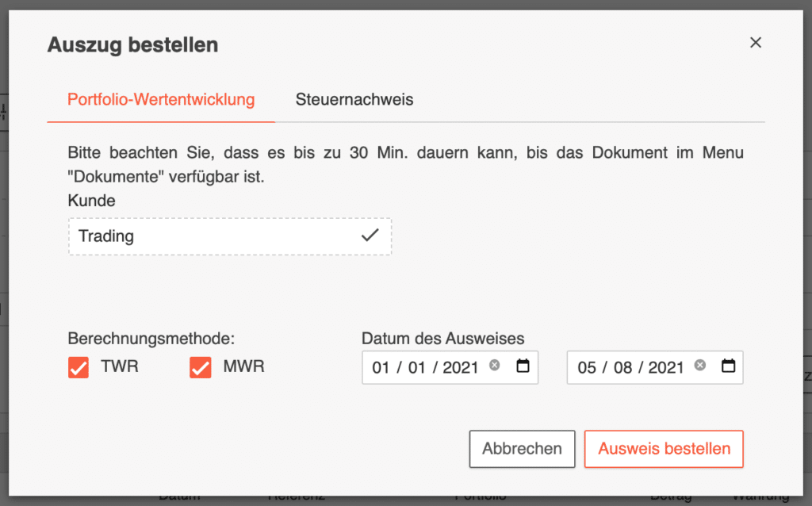Uncheck the MWR calculation method
This screenshot has height=506, width=812.
200,366
